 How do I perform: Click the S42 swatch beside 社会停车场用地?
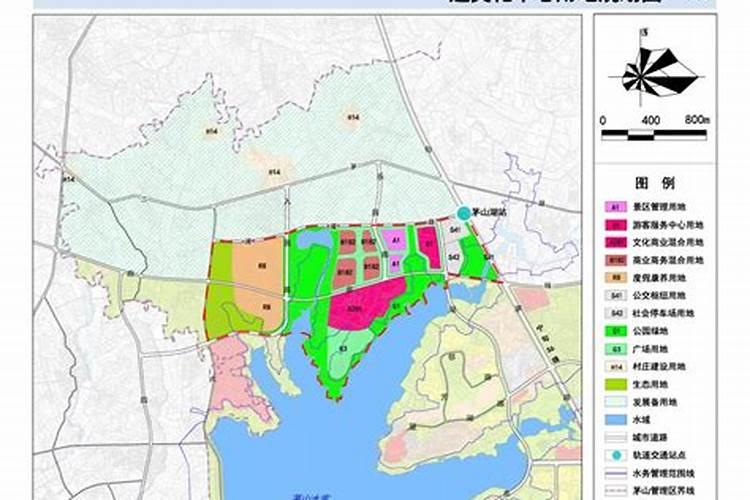616,313
